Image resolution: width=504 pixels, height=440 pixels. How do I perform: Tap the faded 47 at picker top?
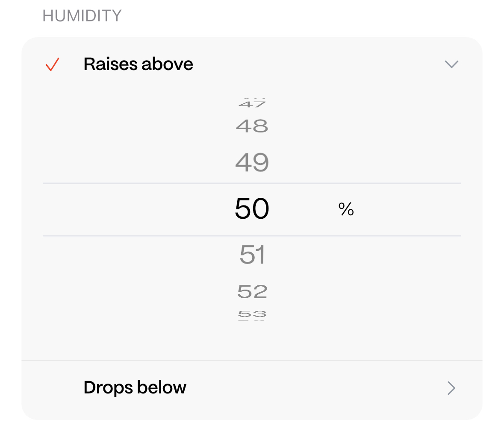pos(252,104)
